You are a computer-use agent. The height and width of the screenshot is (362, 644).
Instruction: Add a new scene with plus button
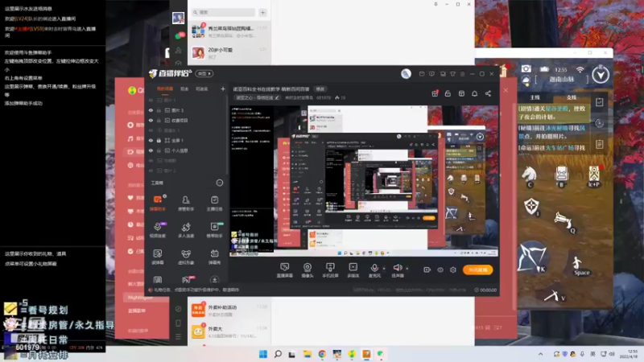point(223,88)
